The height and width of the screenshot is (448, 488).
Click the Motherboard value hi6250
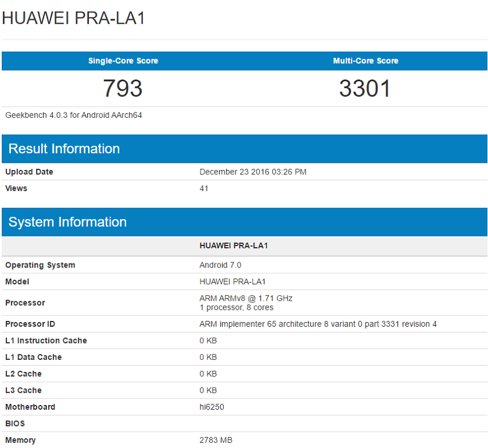tap(211, 407)
